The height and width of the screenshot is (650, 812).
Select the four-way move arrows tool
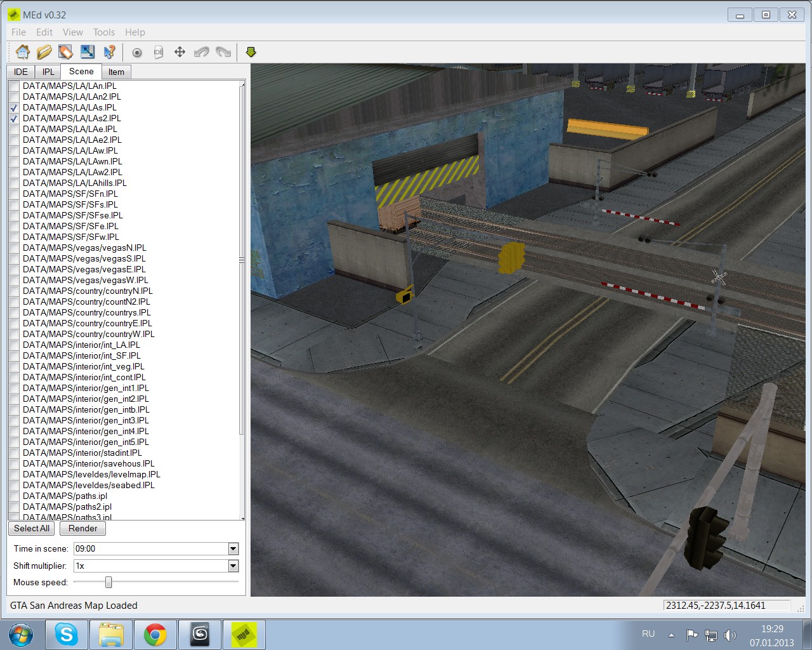coord(180,52)
